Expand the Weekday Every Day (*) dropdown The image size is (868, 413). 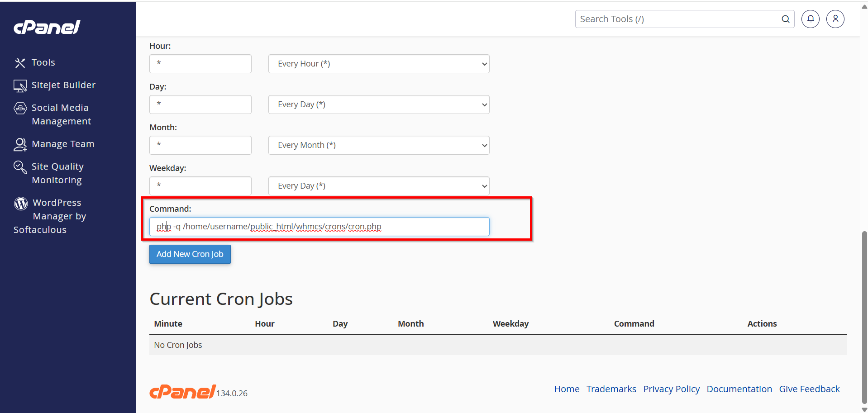[x=379, y=186]
